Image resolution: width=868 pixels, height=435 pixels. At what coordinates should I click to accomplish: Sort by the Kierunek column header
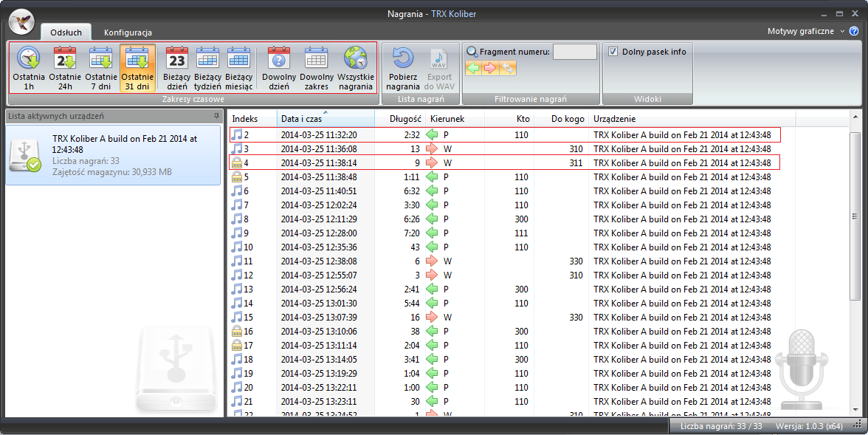[455, 119]
